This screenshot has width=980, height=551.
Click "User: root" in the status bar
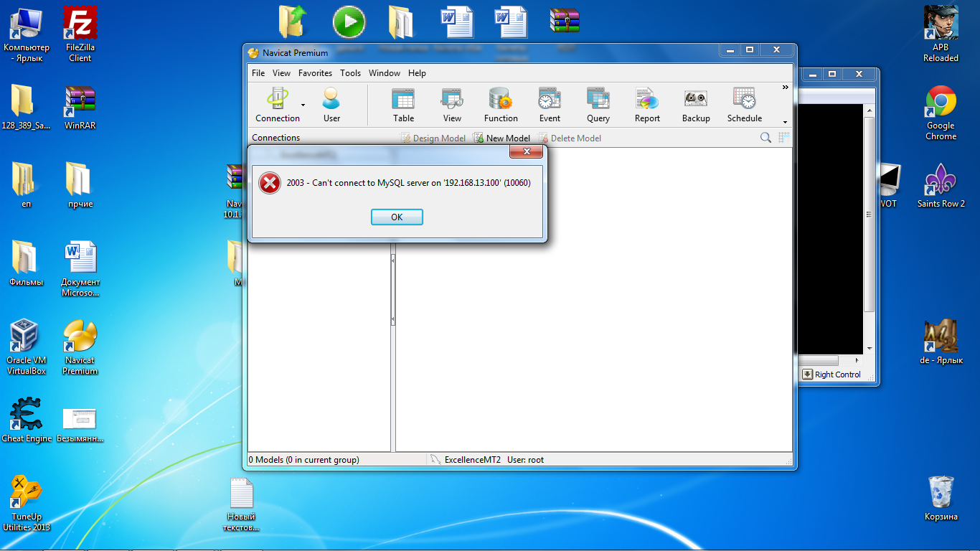[525, 460]
